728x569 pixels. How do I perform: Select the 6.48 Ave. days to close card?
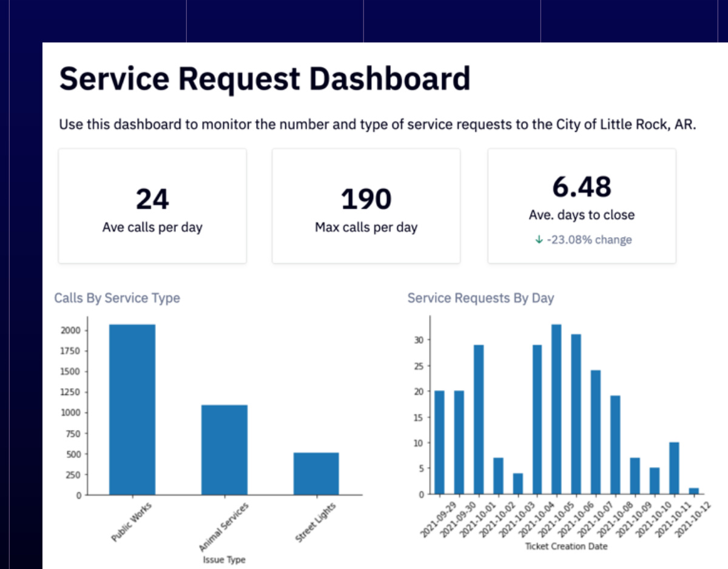(582, 206)
